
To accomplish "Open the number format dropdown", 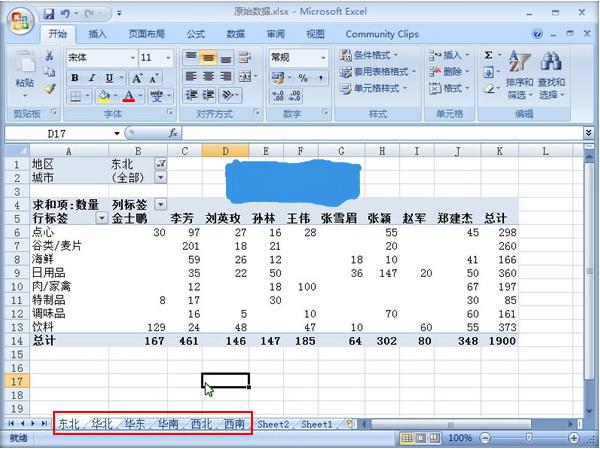I will click(x=323, y=57).
